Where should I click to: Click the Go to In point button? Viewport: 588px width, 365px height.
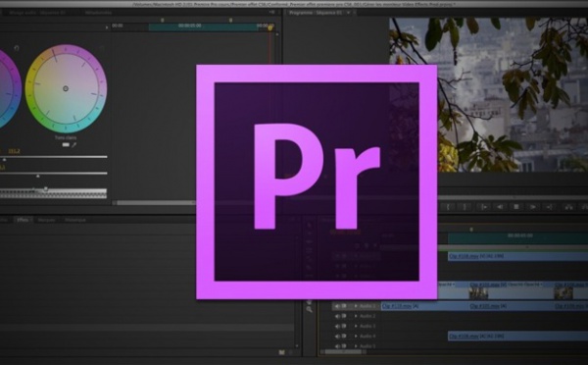click(x=484, y=207)
